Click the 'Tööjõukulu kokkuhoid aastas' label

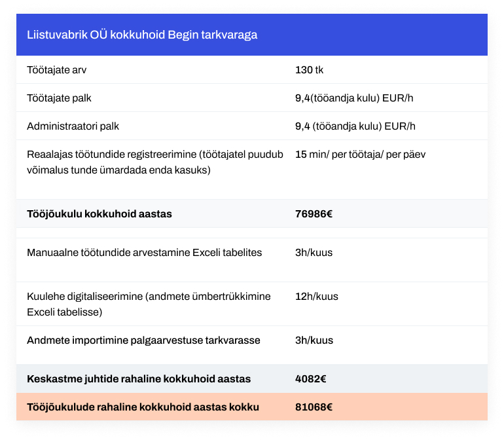point(99,214)
